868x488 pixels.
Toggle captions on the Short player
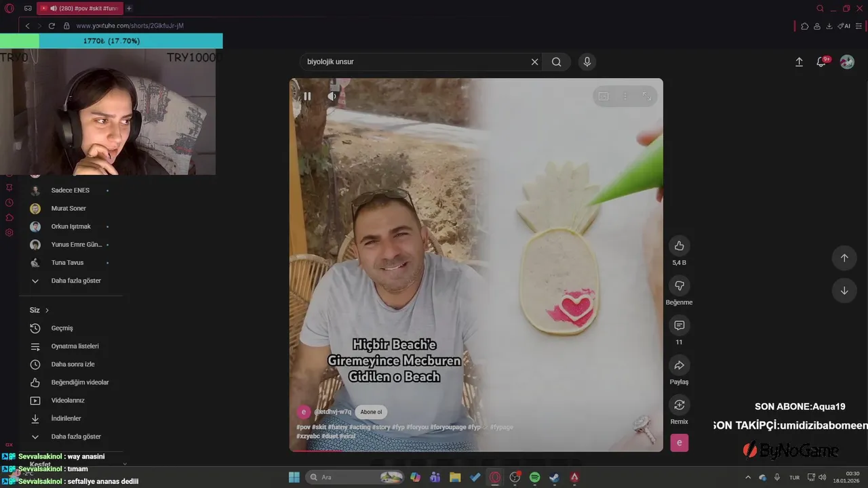604,96
